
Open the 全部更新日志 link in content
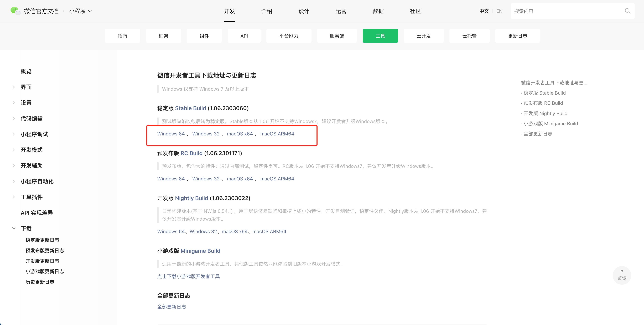172,307
